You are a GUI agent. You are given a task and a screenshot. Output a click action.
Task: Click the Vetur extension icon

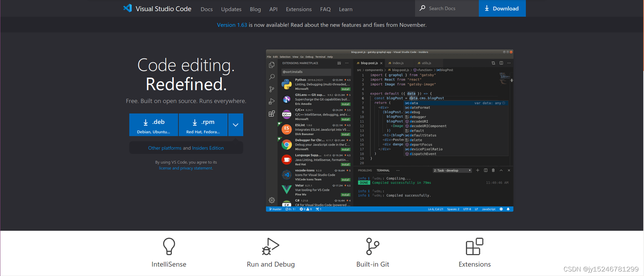tap(287, 189)
